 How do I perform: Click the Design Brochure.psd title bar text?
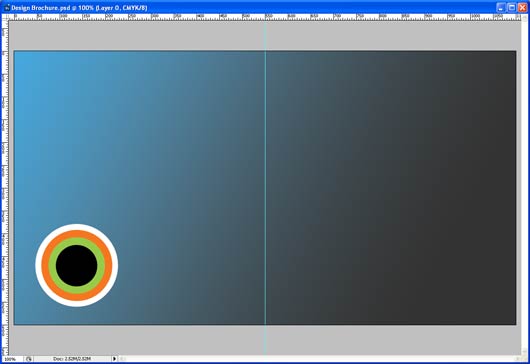79,7
